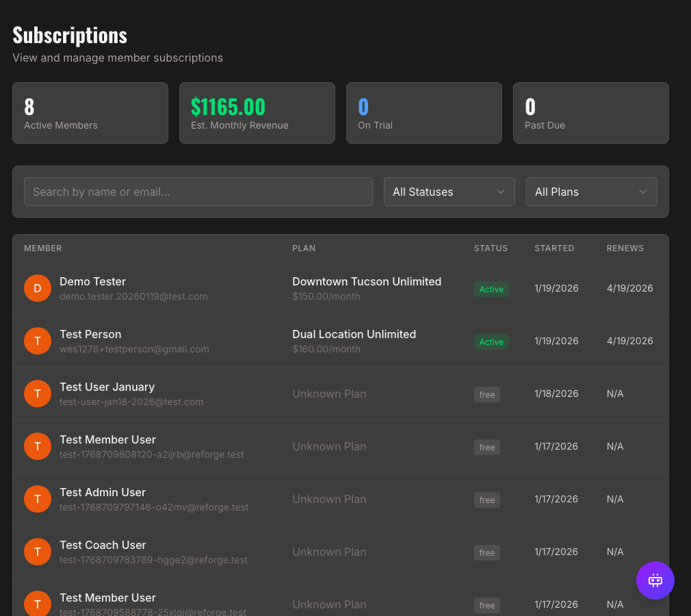Click Downtown Tucson Unlimited plan name
This screenshot has width=691, height=616.
pos(367,281)
